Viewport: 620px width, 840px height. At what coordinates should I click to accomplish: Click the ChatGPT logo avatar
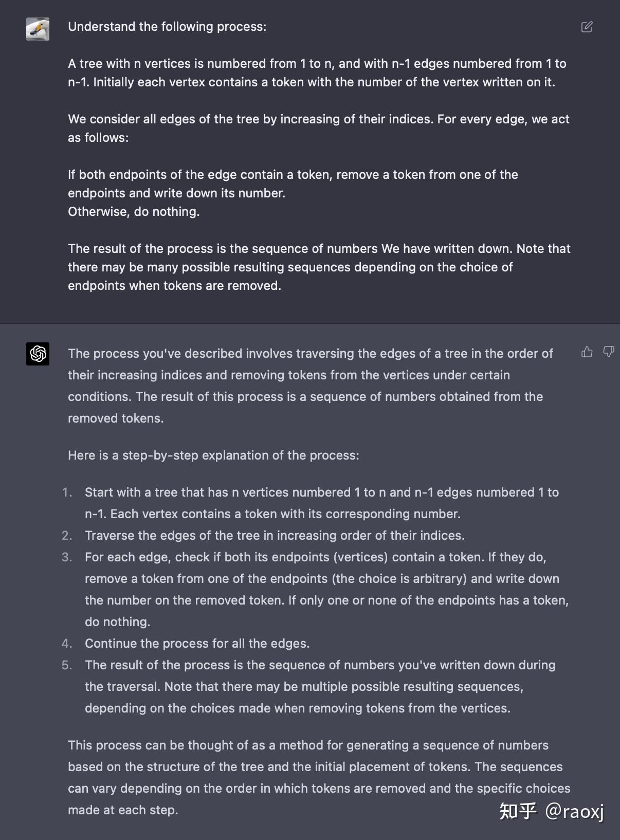[38, 354]
